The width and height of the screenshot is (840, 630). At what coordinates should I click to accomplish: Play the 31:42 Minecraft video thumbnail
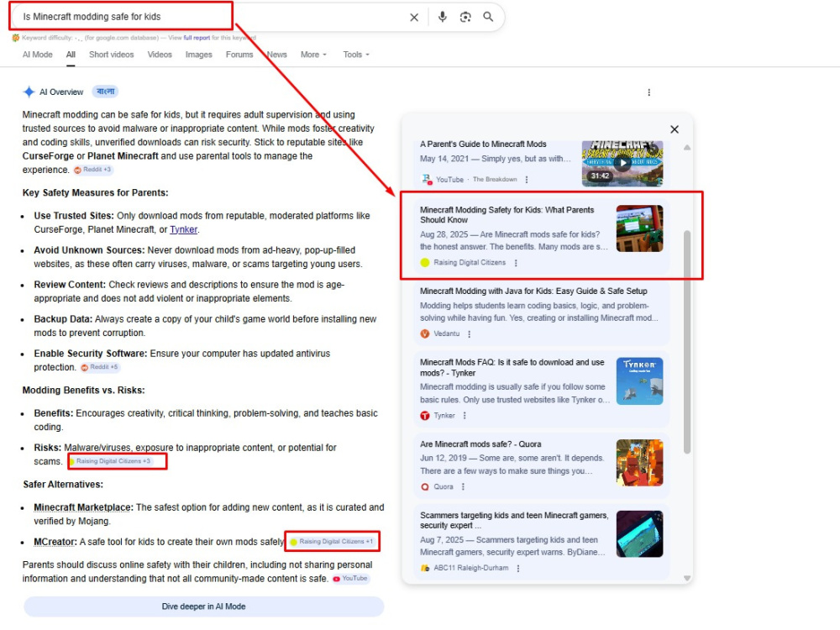tap(622, 163)
